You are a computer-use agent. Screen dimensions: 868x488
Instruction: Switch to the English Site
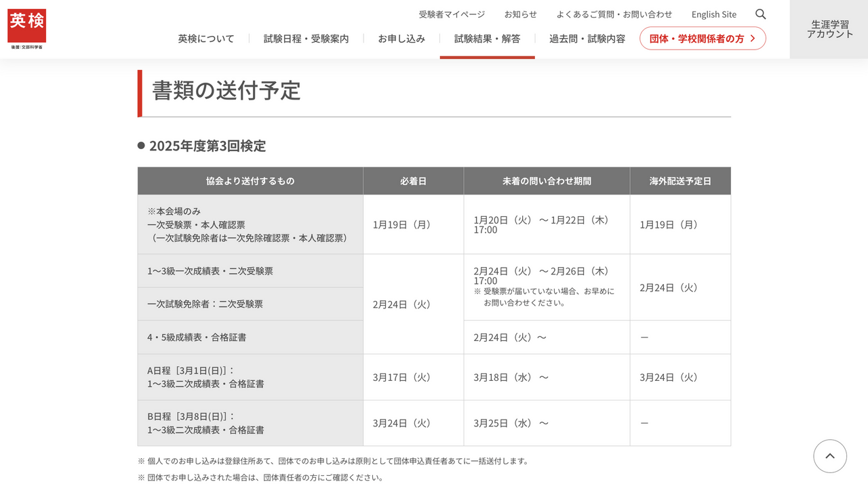713,14
